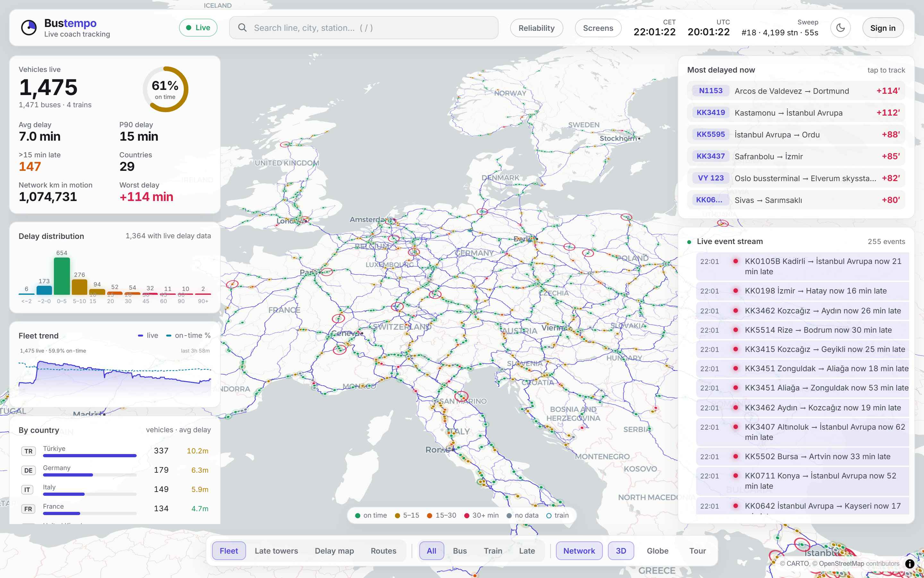This screenshot has height=578, width=924.
Task: Open event KK5514 Rize to Bodrum
Action: click(803, 330)
